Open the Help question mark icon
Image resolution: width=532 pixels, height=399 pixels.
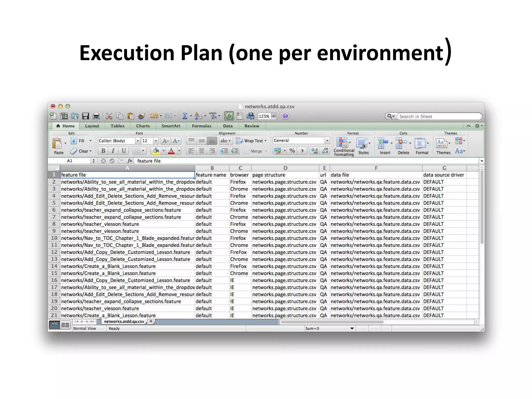(285, 116)
